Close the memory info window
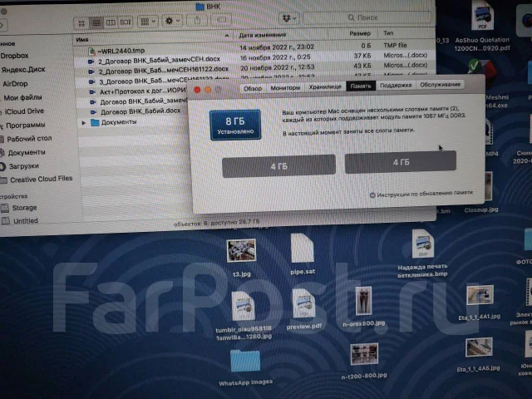This screenshot has width=532, height=399. (x=197, y=90)
